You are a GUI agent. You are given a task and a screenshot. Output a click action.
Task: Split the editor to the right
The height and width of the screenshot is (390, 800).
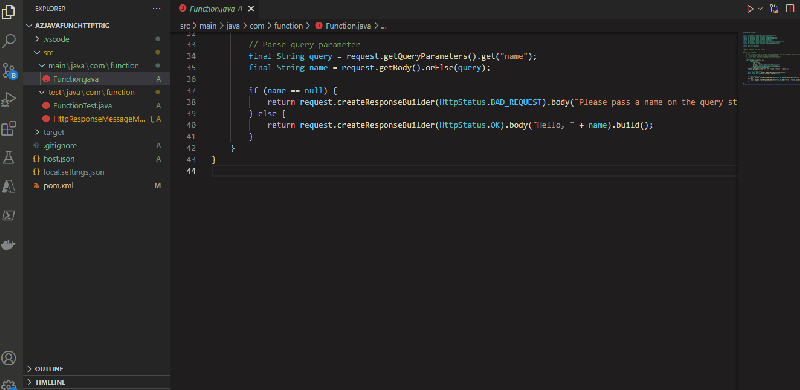pos(790,9)
